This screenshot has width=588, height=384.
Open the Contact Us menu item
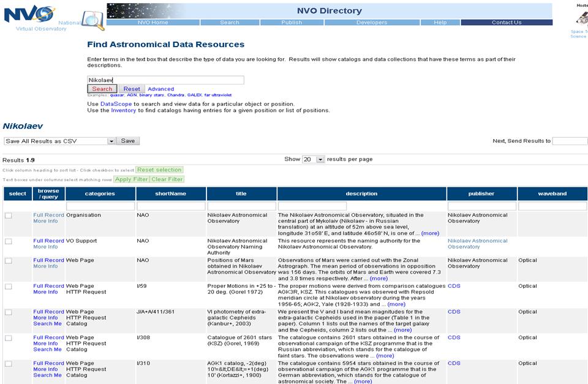point(507,23)
